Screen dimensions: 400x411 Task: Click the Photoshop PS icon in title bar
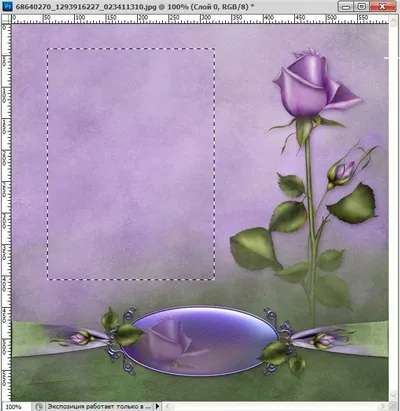point(7,6)
